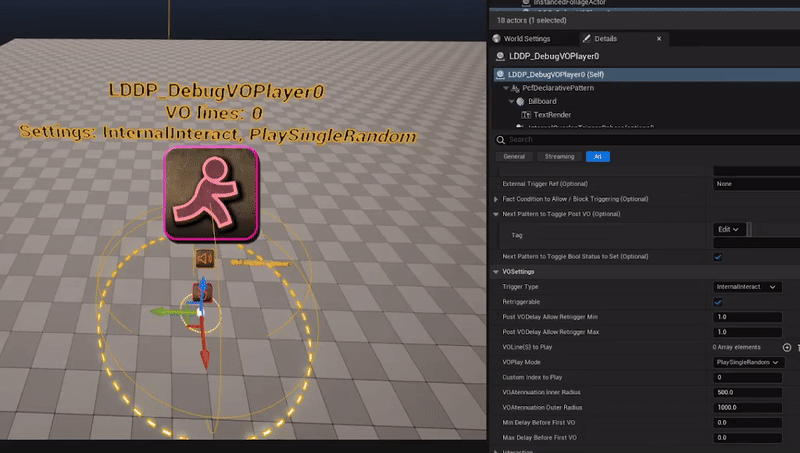Click the Custom Index to Play field
Image resolution: width=800 pixels, height=453 pixels.
[x=747, y=378]
